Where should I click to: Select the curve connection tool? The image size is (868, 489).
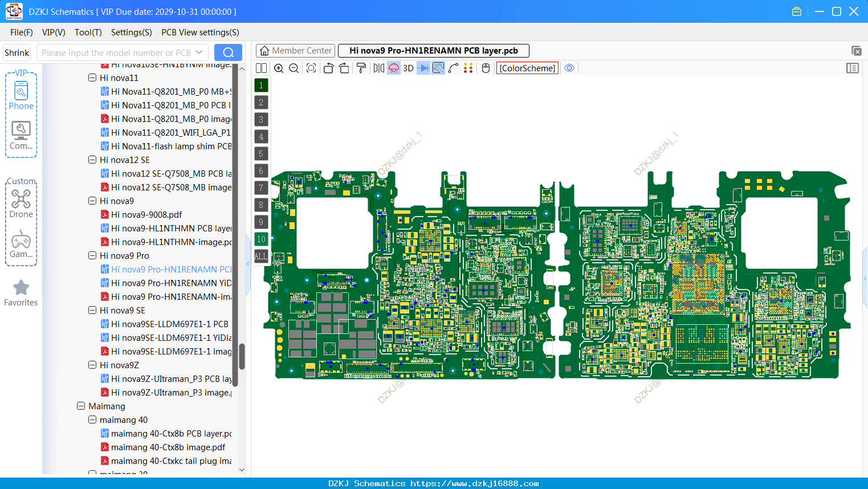click(454, 68)
